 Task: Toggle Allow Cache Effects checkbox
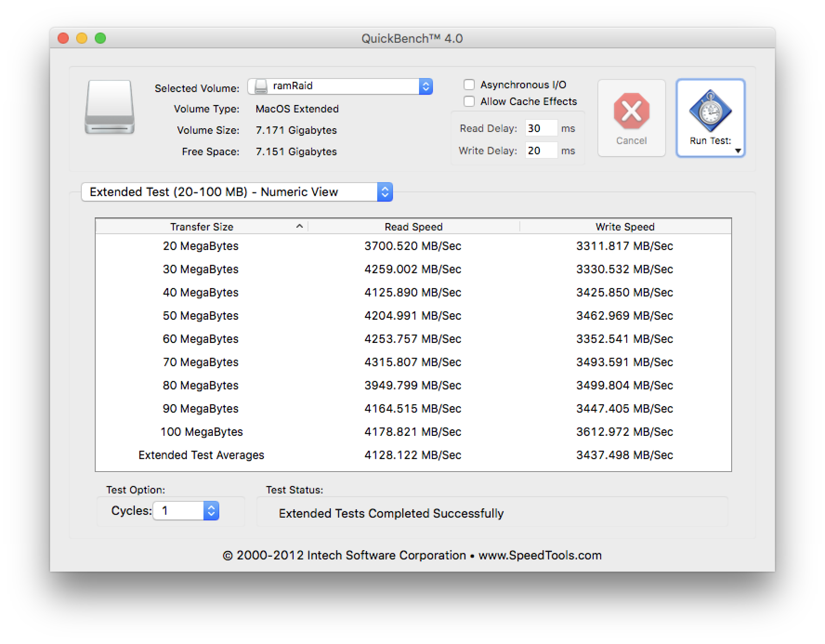pos(469,101)
